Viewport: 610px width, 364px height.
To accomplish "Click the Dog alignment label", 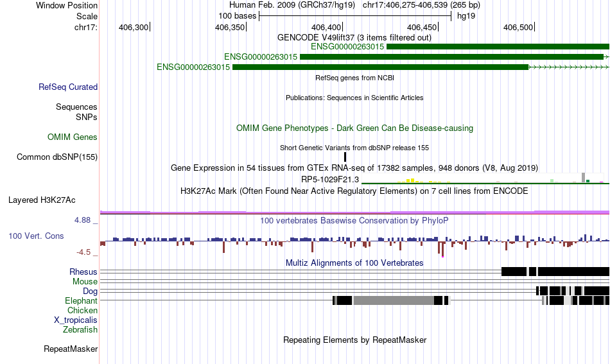I will (x=91, y=291).
